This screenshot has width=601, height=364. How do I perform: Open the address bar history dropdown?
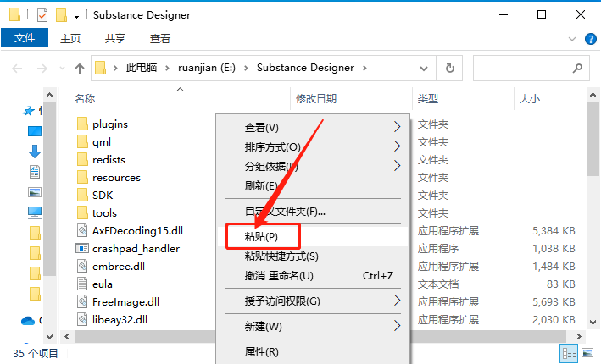(424, 69)
